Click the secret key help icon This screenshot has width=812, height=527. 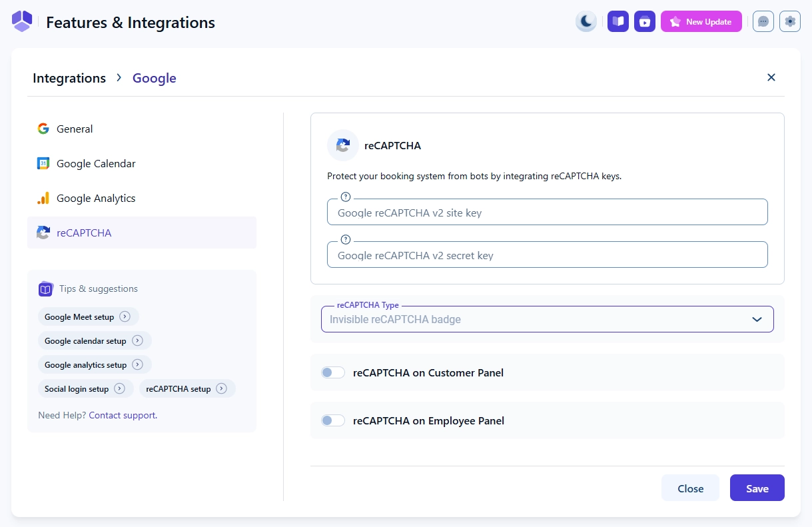coord(345,240)
